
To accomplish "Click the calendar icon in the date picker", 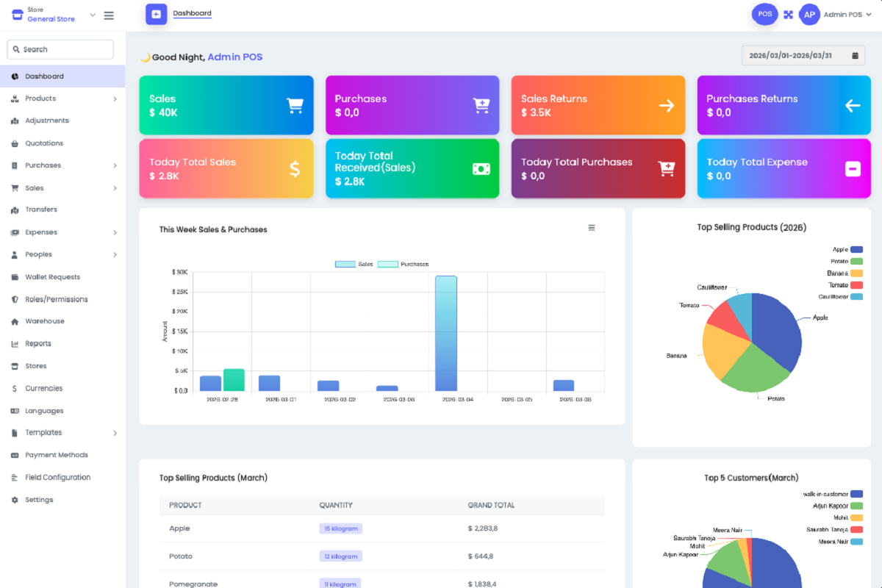I will tap(854, 55).
